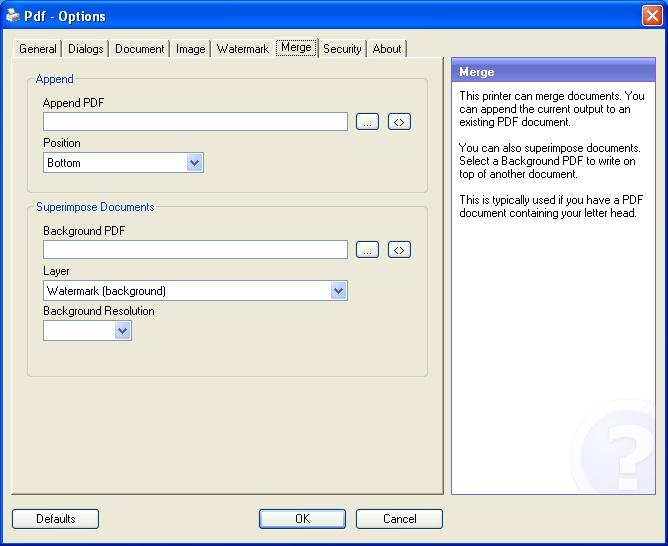Image resolution: width=668 pixels, height=546 pixels.
Task: Switch to the General tab
Action: tap(38, 49)
